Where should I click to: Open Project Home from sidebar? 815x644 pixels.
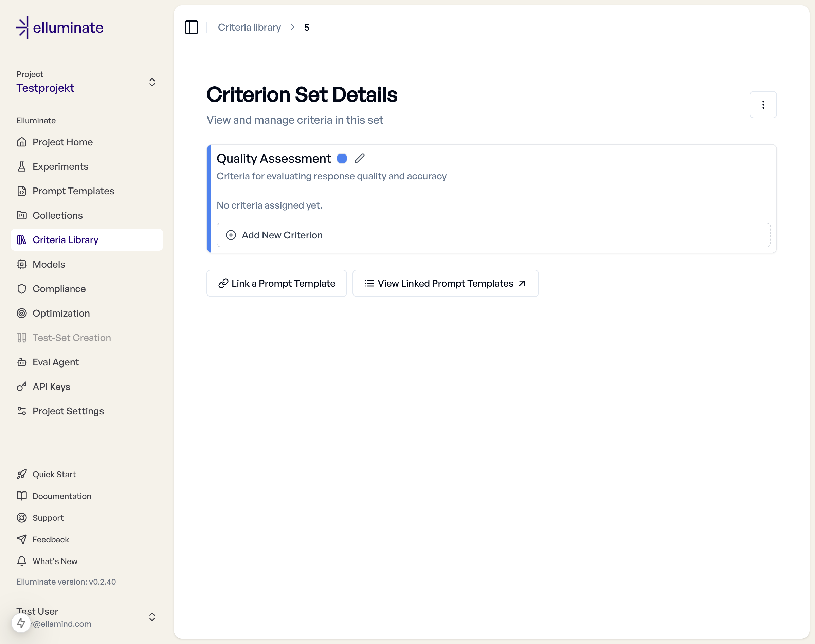coord(62,142)
